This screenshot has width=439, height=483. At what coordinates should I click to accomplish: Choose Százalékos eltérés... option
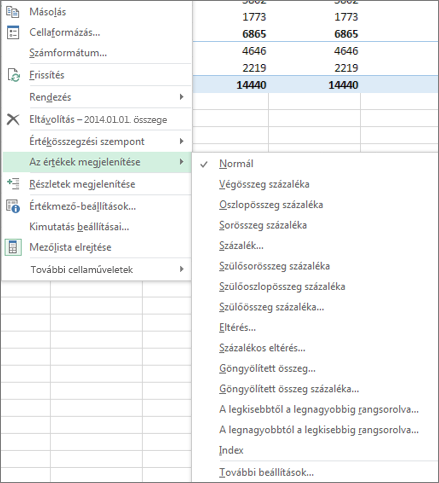tap(262, 348)
